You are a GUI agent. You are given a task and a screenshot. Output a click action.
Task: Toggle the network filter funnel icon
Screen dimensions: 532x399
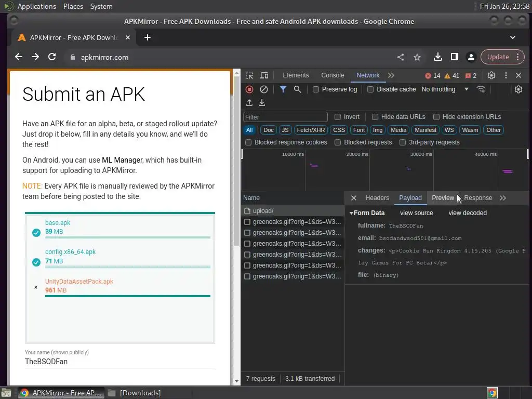(283, 89)
